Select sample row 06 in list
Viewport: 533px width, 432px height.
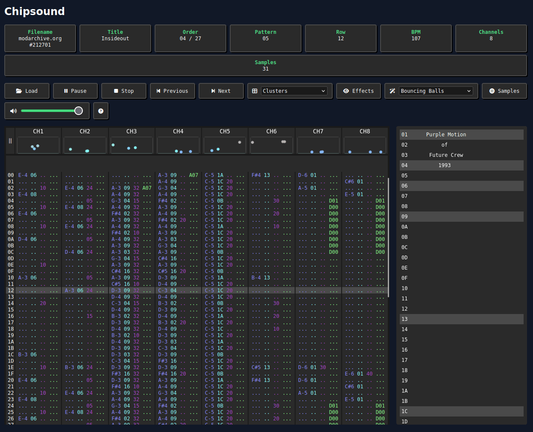(462, 186)
